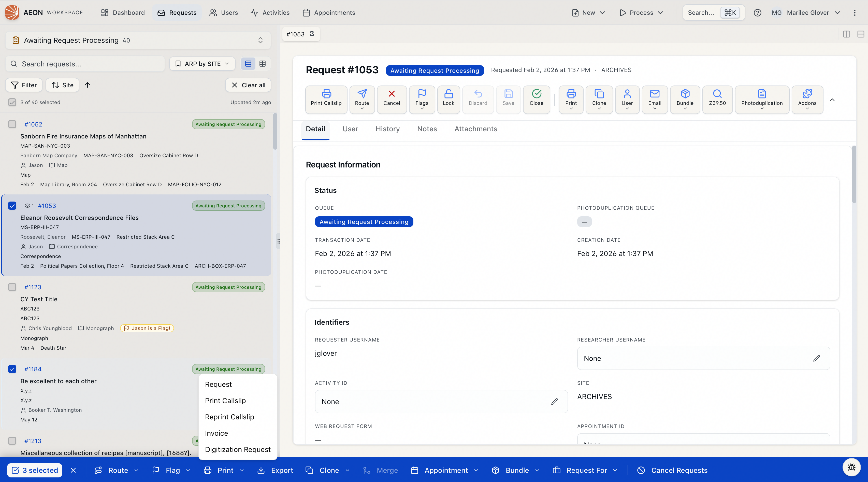
Task: Dismiss the 3 selected bar X
Action: [74, 470]
